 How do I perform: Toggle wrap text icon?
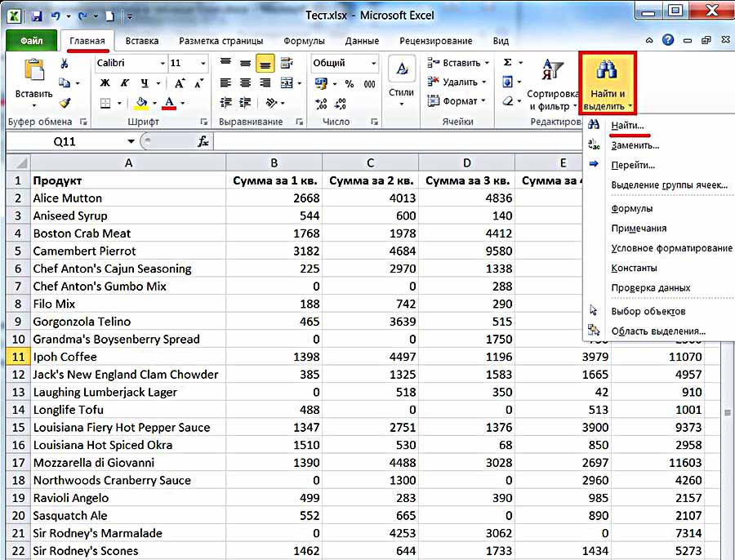click(287, 63)
